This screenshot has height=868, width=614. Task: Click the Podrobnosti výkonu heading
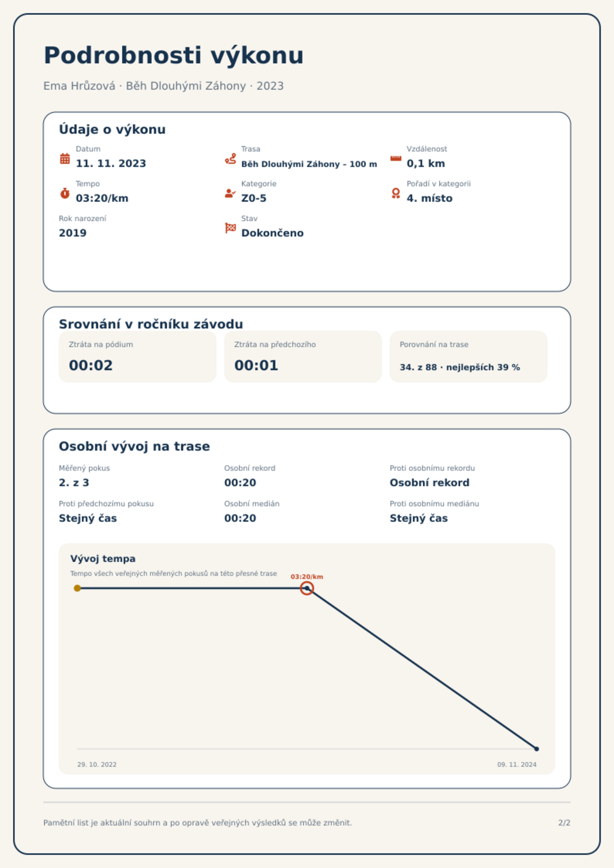click(x=174, y=55)
